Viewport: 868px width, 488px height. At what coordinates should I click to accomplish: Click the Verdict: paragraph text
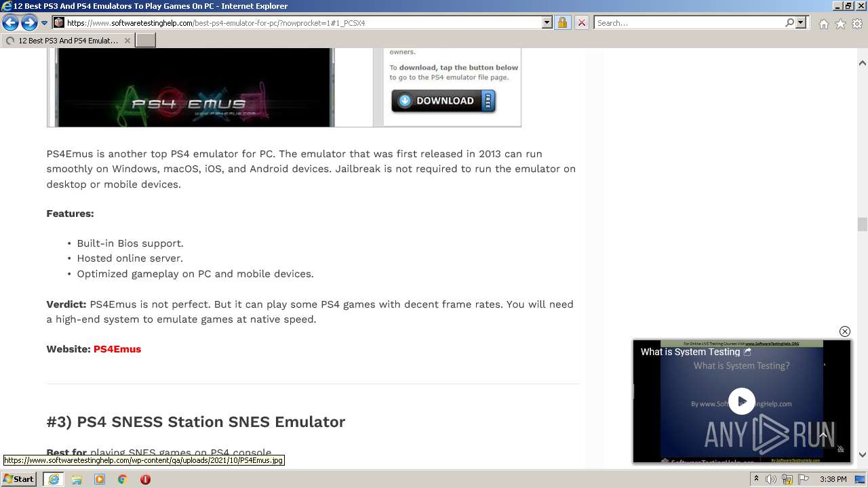tap(310, 312)
